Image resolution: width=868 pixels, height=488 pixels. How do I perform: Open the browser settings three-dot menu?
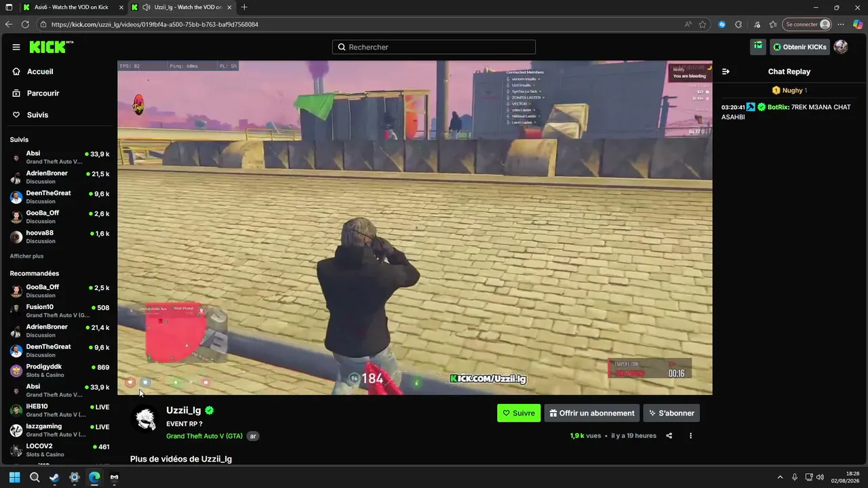(841, 24)
